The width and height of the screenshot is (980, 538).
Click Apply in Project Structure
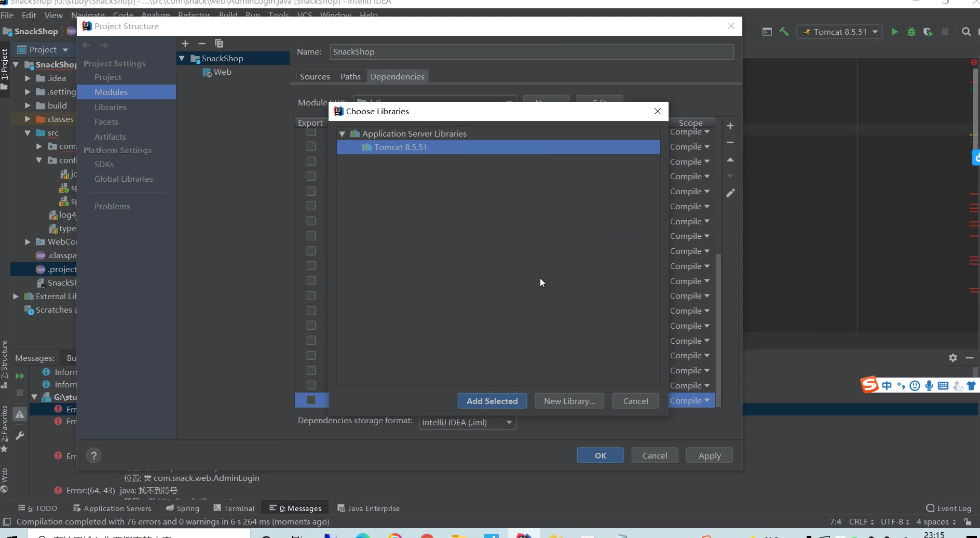pyautogui.click(x=710, y=455)
